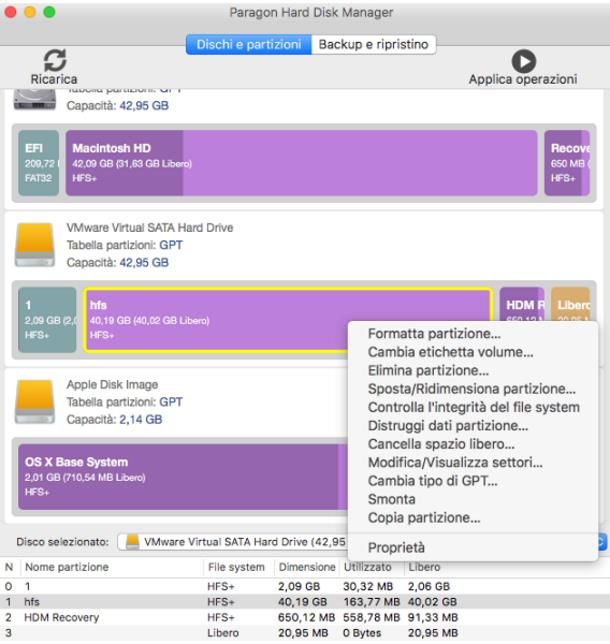Sort by the File system column header
Screen dimensions: 610x644
point(236,567)
